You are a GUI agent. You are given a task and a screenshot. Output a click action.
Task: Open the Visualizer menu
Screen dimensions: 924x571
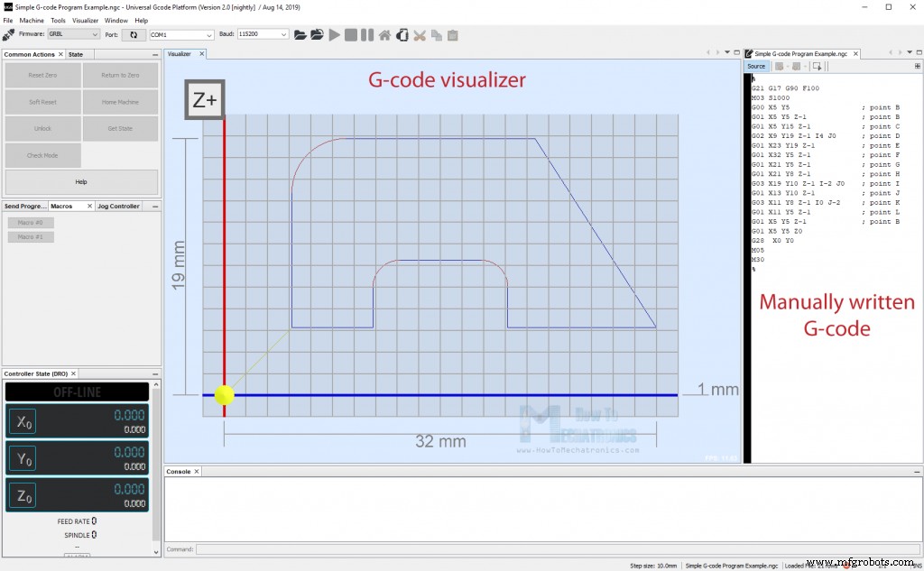coord(85,20)
